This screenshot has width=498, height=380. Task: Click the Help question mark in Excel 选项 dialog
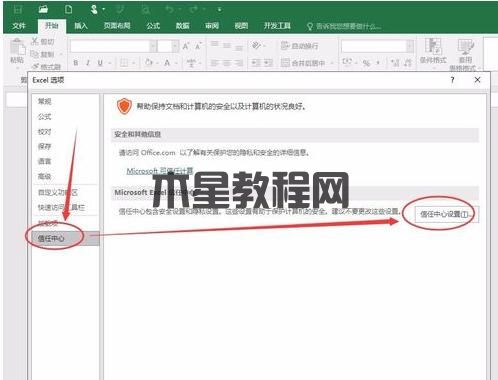click(x=452, y=80)
